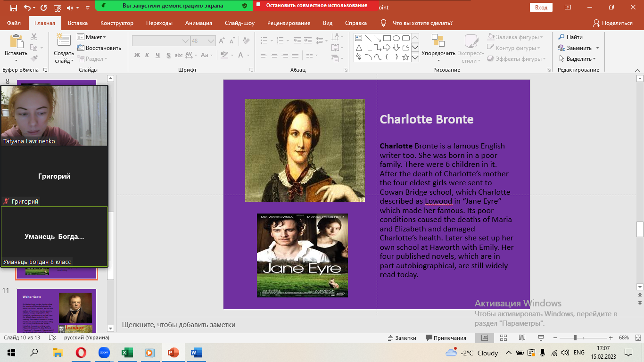
Task: Select the triangle shape in the shapes gallery
Action: point(359,48)
